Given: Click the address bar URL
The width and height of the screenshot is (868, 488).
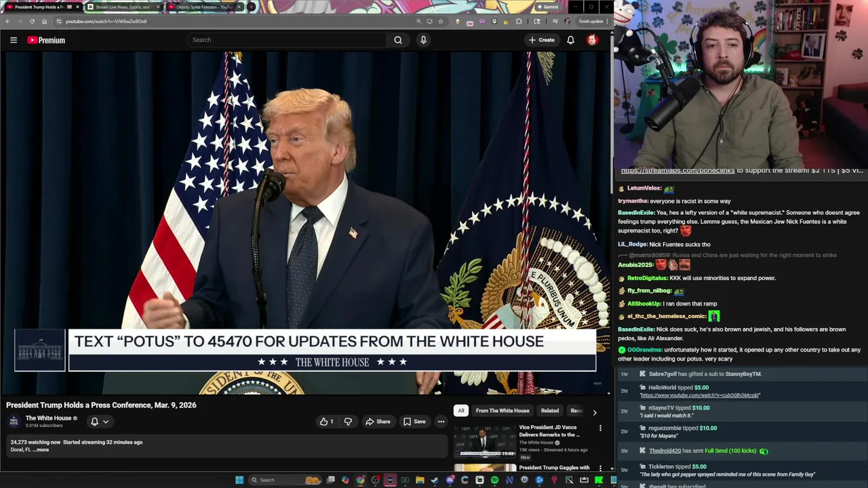Looking at the screenshot, I should click(106, 21).
